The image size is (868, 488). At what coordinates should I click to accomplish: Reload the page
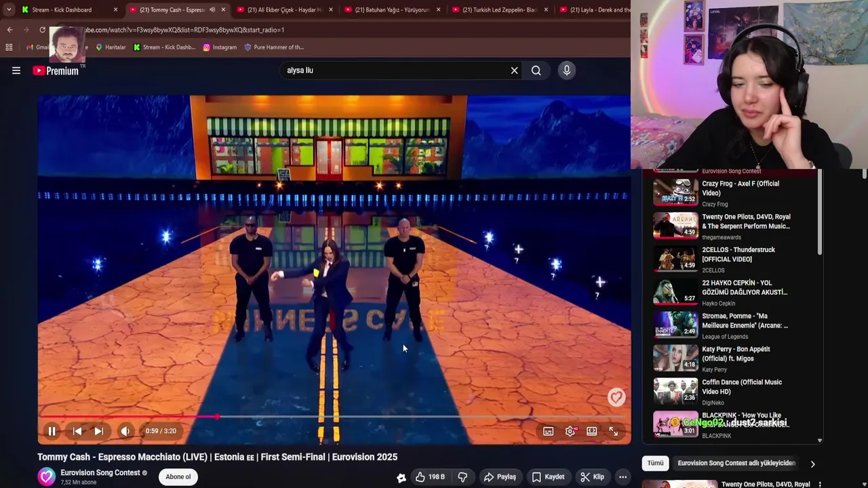(x=42, y=30)
